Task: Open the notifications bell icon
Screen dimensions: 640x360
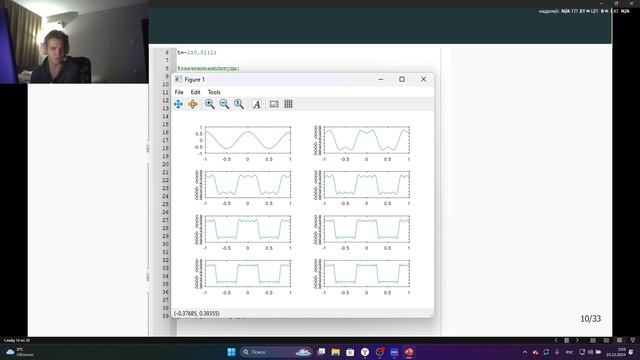Action: (x=632, y=352)
